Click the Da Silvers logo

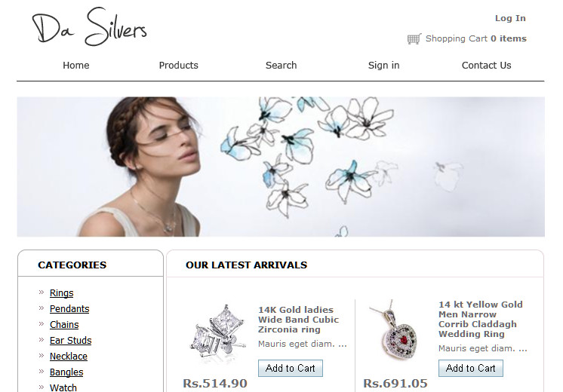[x=89, y=27]
